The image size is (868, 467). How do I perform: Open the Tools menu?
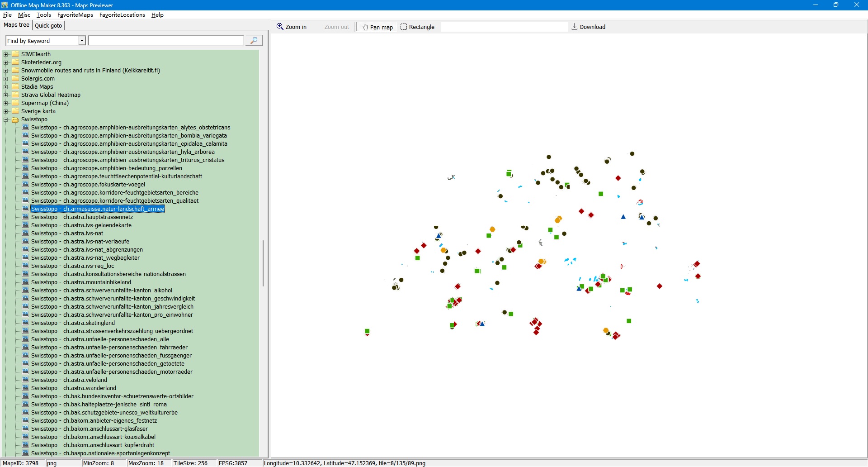click(43, 15)
